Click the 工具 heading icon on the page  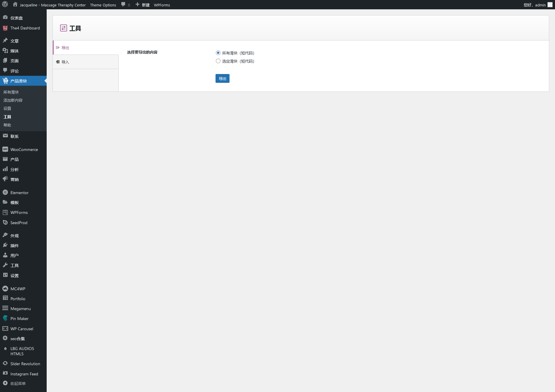point(64,28)
